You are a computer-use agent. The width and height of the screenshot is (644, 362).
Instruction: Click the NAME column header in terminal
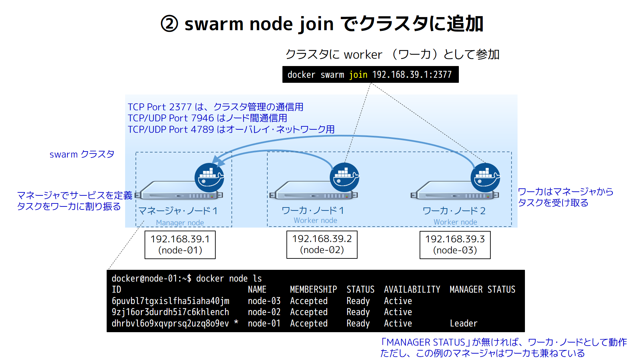point(257,290)
